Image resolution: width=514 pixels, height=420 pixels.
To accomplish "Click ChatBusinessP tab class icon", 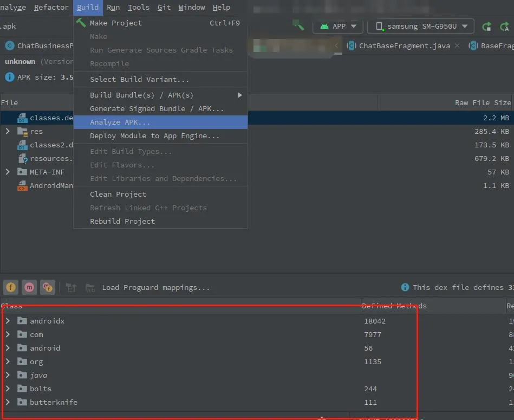I will point(10,46).
